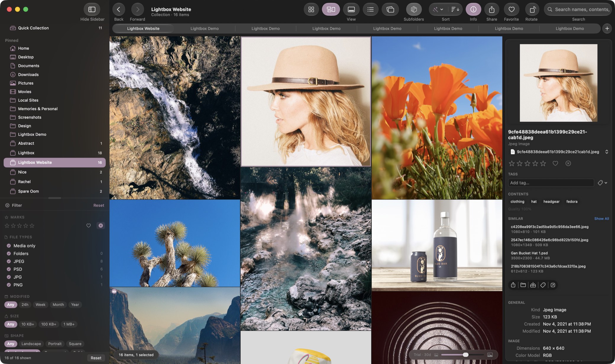
Task: Reset filters via the Filter header link
Action: click(x=99, y=205)
